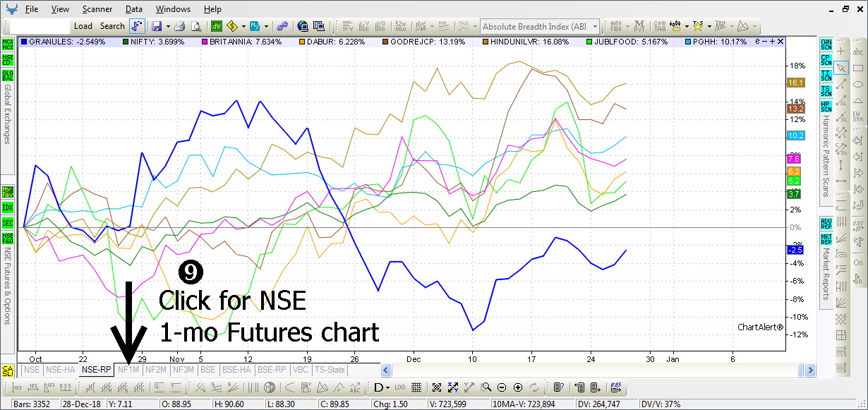Select the VBC tab

(300, 369)
